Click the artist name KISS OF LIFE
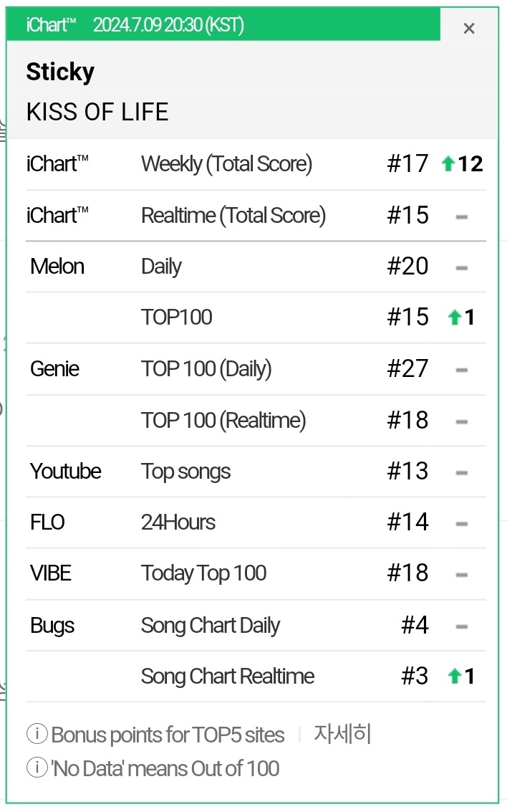Viewport: 507px width, 812px height. [x=97, y=112]
